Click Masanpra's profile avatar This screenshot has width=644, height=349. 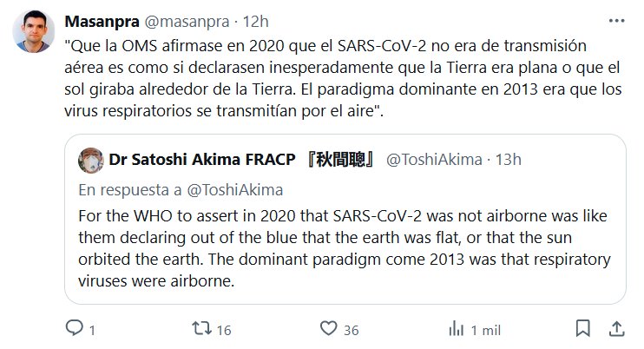34,32
